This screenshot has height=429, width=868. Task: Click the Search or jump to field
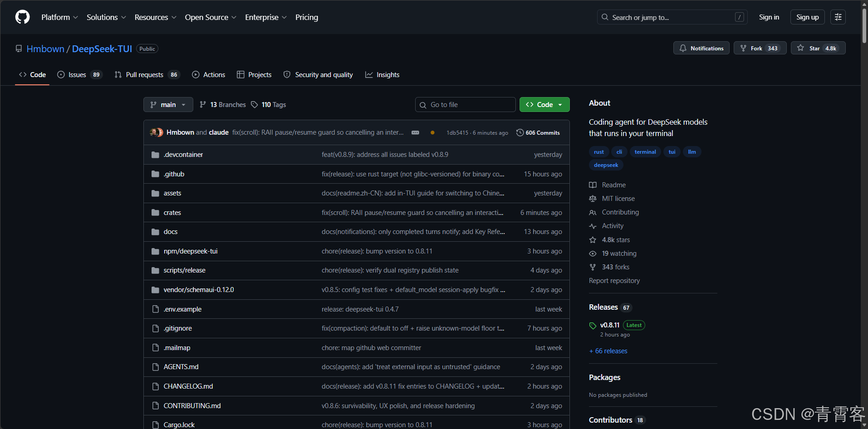(x=672, y=17)
